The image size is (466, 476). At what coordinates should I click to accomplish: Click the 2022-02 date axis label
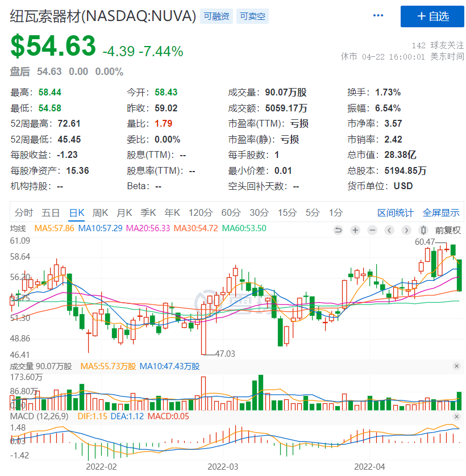pos(101,467)
